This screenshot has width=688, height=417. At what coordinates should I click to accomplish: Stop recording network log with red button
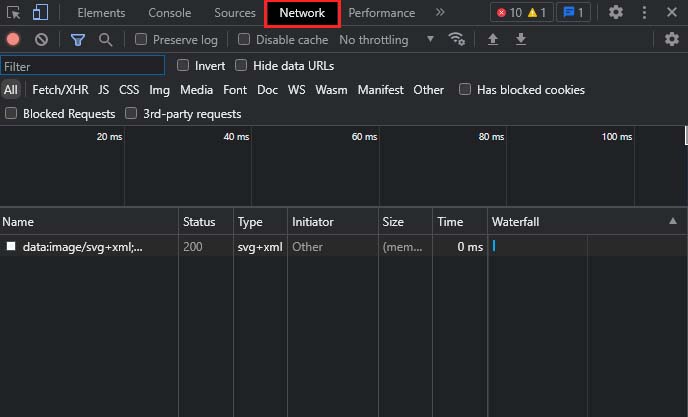(x=13, y=40)
